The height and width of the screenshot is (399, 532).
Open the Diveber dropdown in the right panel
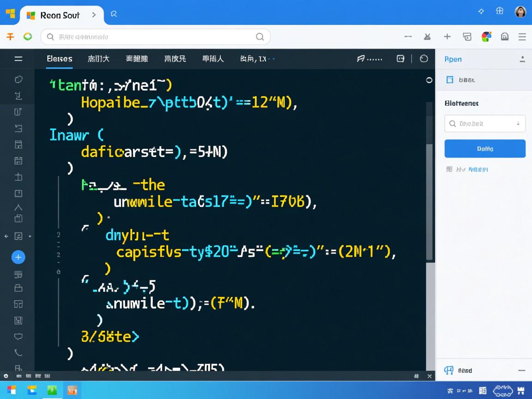(x=484, y=124)
